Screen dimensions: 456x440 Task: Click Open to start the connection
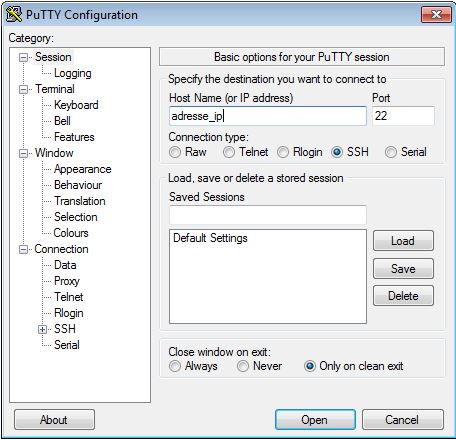(x=315, y=420)
